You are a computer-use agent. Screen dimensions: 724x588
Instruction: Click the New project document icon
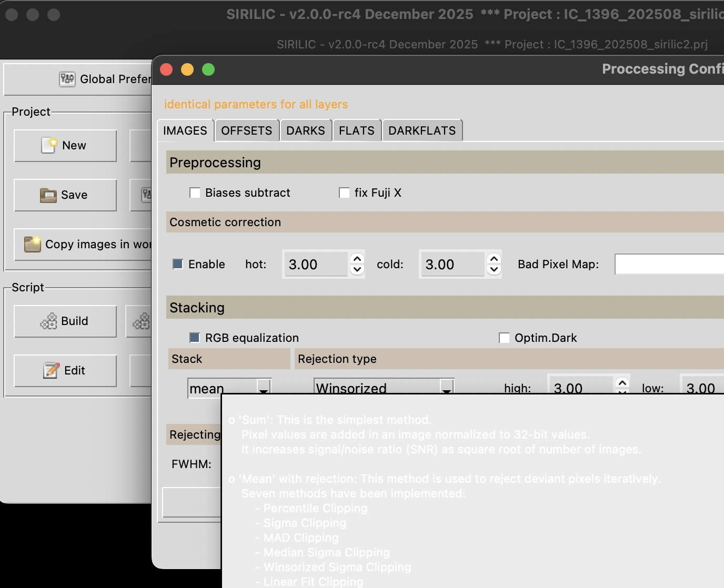pyautogui.click(x=49, y=145)
